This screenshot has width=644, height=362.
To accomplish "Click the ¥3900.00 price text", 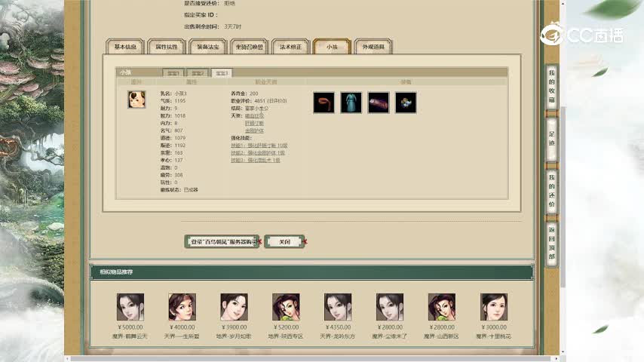I will pos(234,327).
